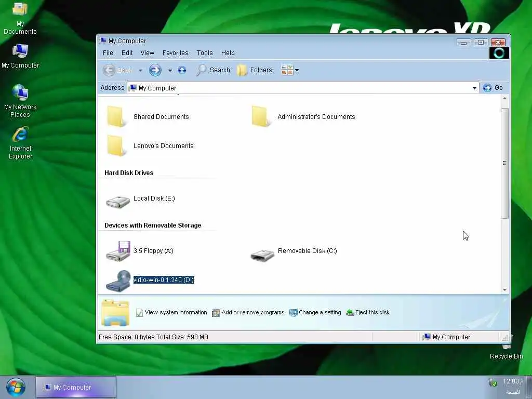This screenshot has height=399, width=532.
Task: Click the Address bar field
Action: click(x=303, y=88)
